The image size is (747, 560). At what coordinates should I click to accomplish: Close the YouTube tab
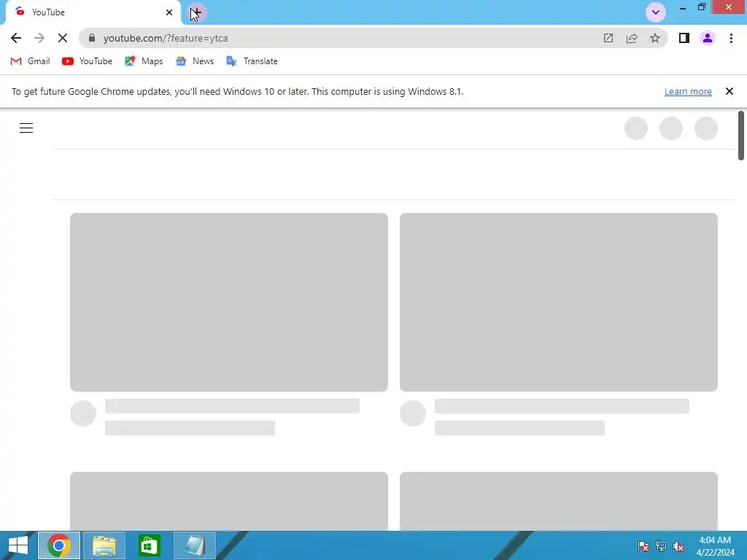pos(169,12)
